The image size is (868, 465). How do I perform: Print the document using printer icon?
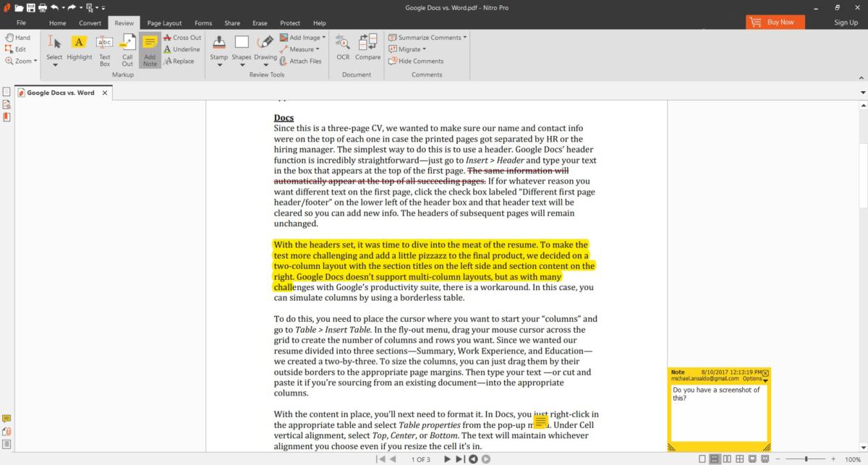click(43, 8)
